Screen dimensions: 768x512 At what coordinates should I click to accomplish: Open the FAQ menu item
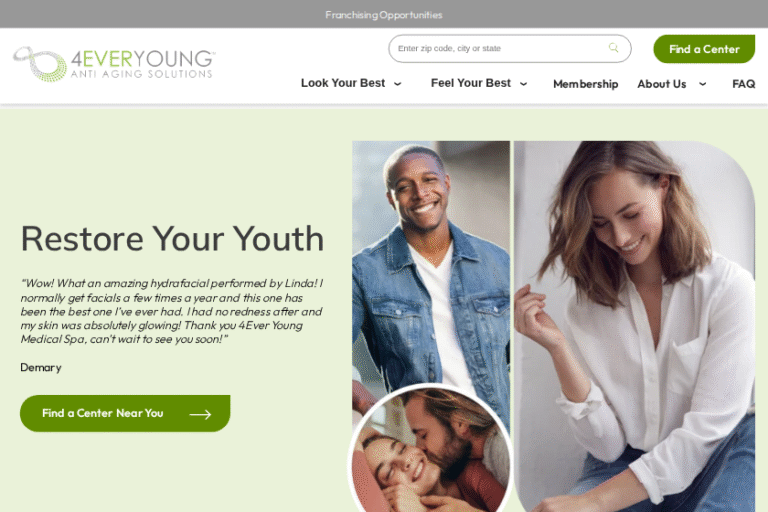[744, 84]
